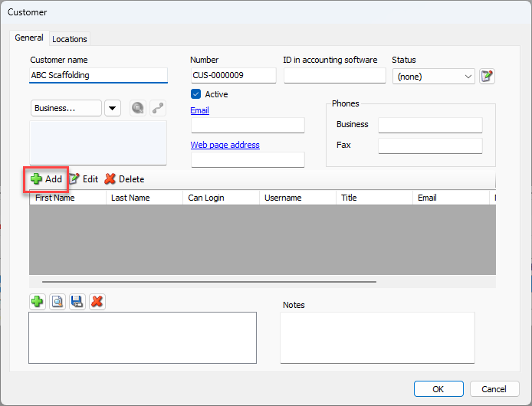Click the Web page address input field
Screen dimensions: 532x406
coord(248,160)
